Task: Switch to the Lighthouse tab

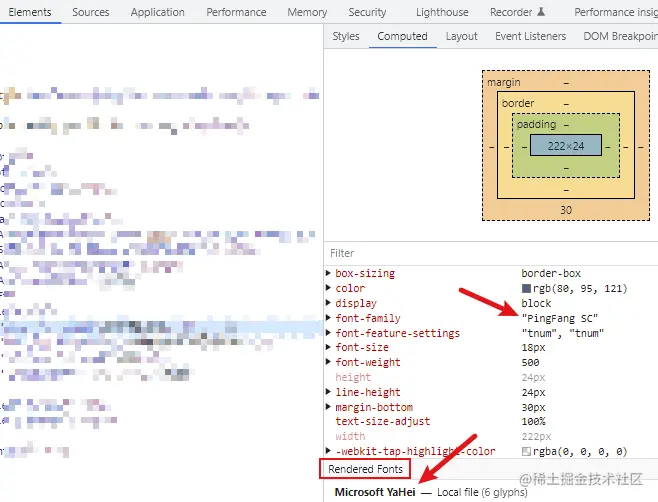Action: (442, 12)
